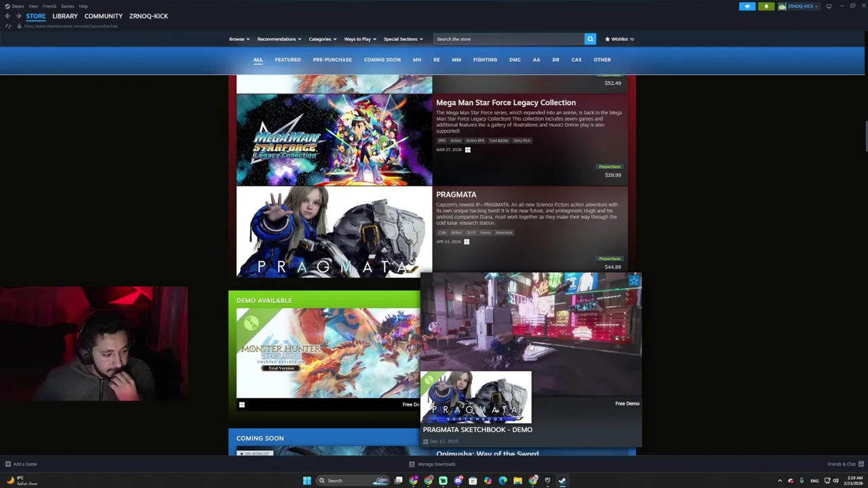868x488 pixels.
Task: Select the MH franchise tab
Action: (417, 60)
